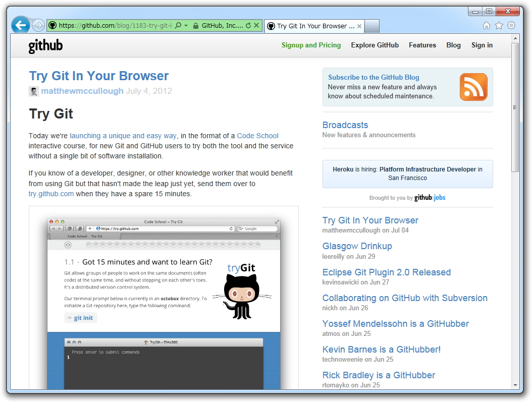Open the try.github.com link
The width and height of the screenshot is (532, 403).
pyautogui.click(x=51, y=193)
